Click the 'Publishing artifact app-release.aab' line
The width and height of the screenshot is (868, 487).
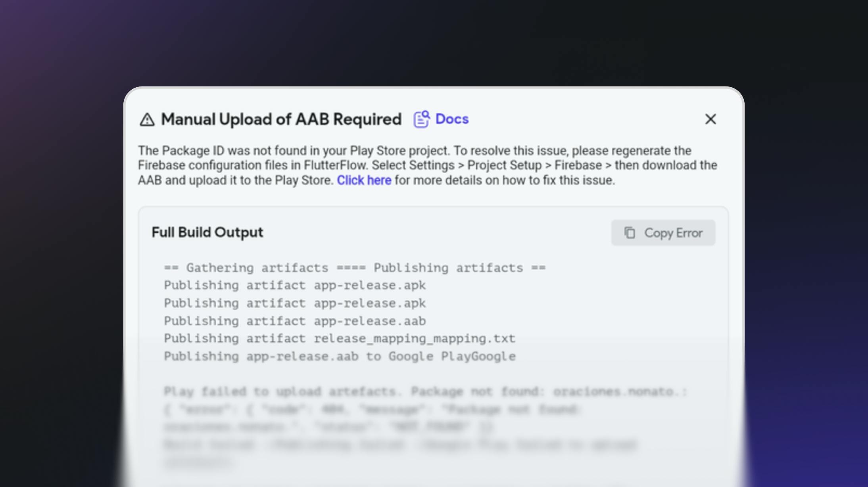(x=294, y=321)
